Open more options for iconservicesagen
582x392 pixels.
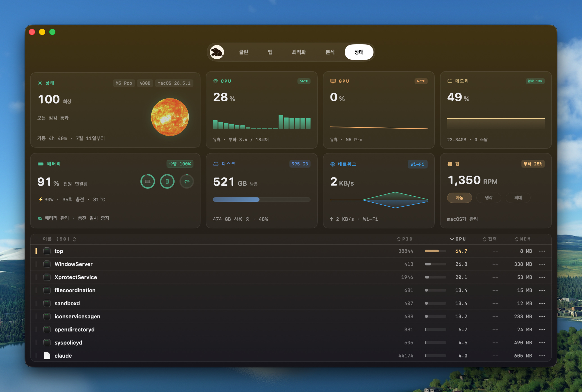pyautogui.click(x=542, y=317)
